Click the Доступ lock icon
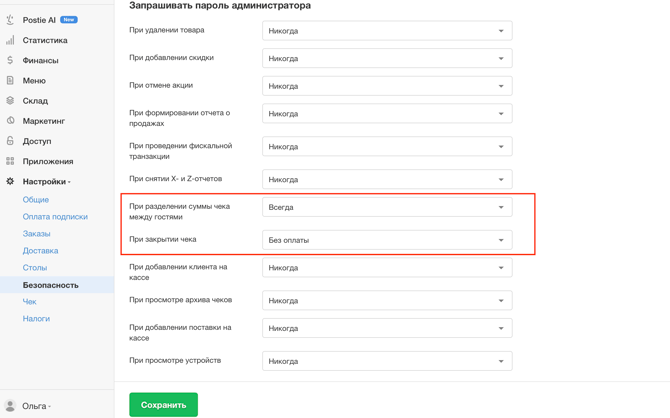 (10, 141)
